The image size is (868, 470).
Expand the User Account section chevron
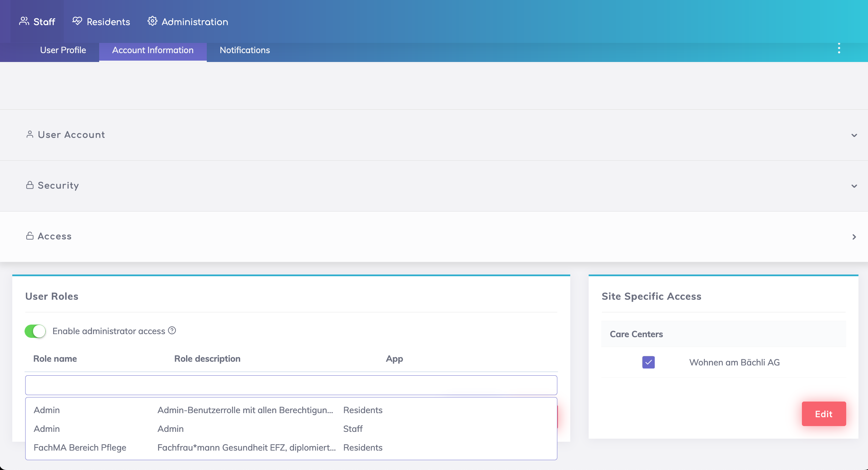tap(854, 135)
